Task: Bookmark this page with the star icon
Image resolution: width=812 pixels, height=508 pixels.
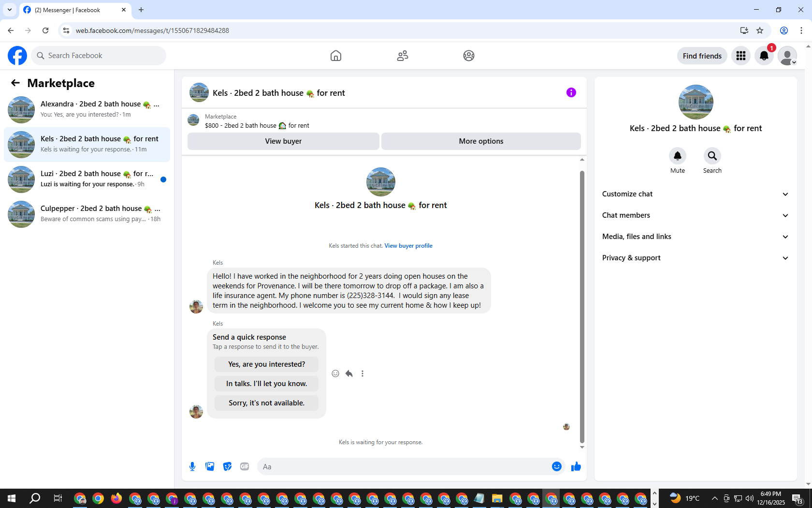Action: tap(760, 30)
